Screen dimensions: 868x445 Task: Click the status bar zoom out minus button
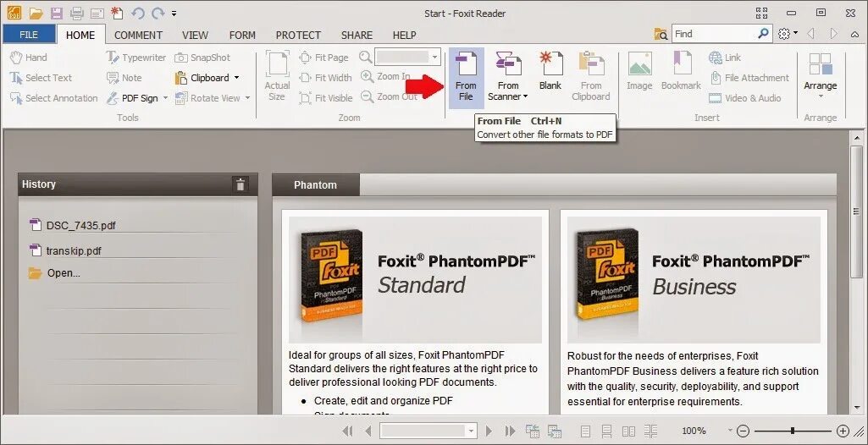pyautogui.click(x=744, y=431)
